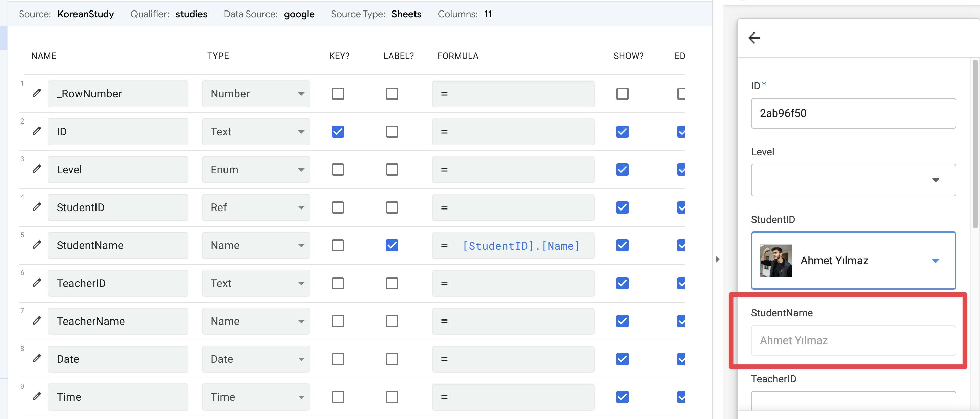Edit StudentID column via its pencil icon

point(37,207)
